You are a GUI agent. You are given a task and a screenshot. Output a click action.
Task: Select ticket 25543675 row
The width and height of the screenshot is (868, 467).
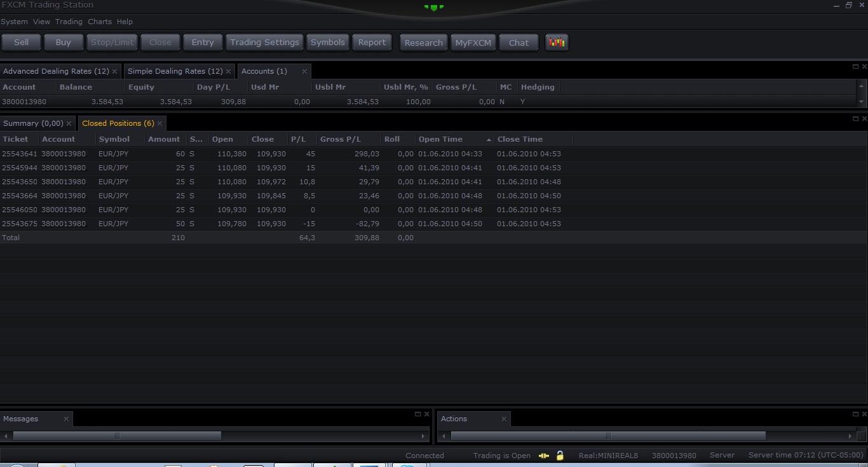tap(434, 224)
